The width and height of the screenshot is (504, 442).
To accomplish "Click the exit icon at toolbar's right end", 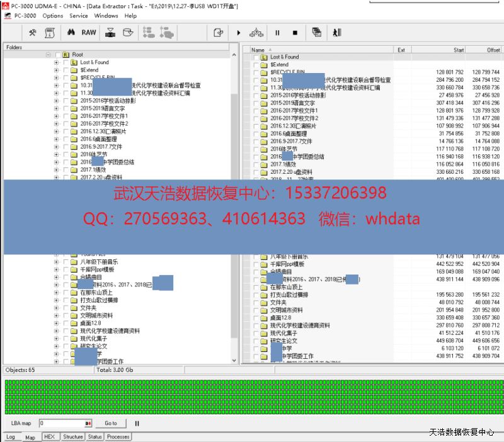I will 337,32.
